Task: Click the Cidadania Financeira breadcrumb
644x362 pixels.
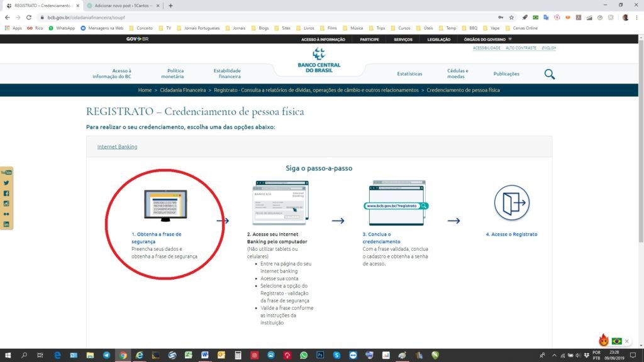Action: [183, 90]
